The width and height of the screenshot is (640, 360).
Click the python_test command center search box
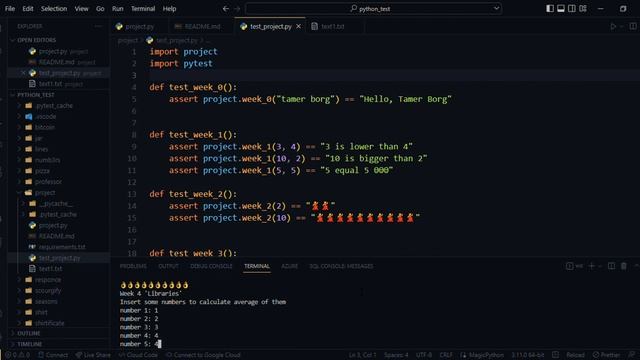(x=373, y=9)
